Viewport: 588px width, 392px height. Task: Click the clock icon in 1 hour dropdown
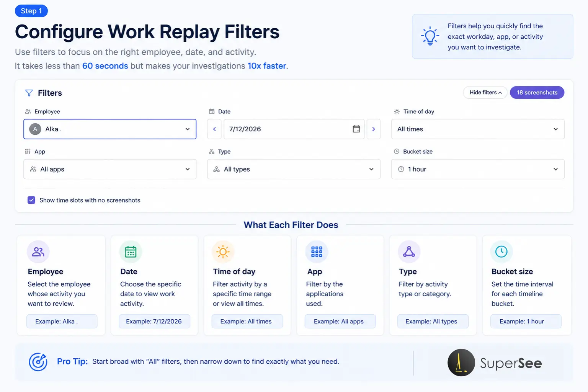(401, 169)
